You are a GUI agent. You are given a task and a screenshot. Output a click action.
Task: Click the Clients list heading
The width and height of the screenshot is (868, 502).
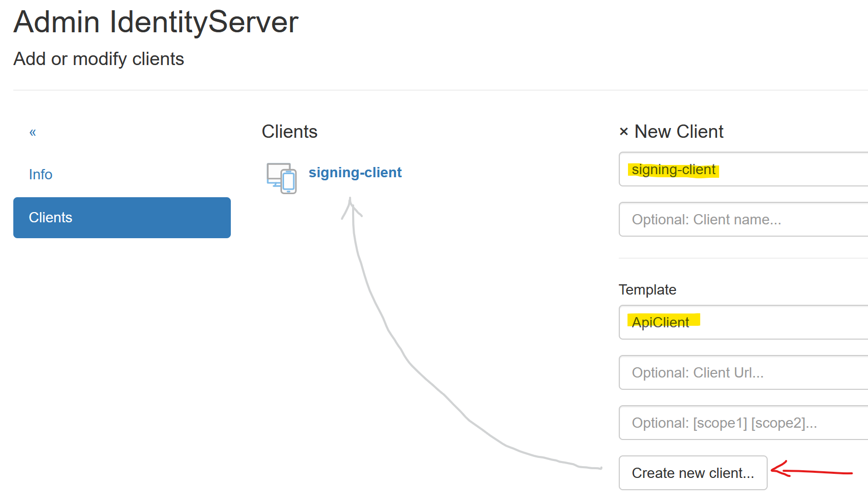pyautogui.click(x=290, y=132)
